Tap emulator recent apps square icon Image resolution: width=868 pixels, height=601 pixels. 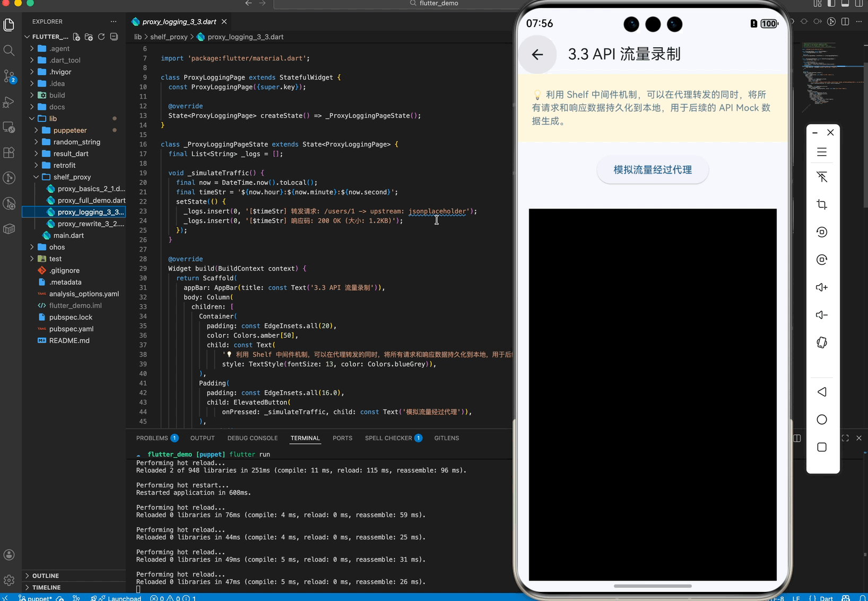pos(822,447)
